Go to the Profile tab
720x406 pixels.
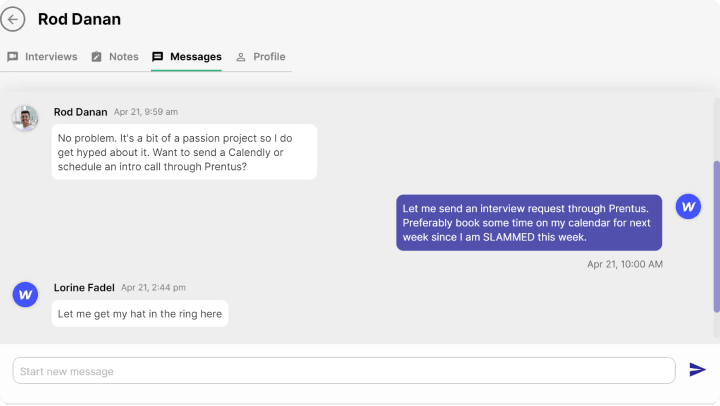(269, 57)
